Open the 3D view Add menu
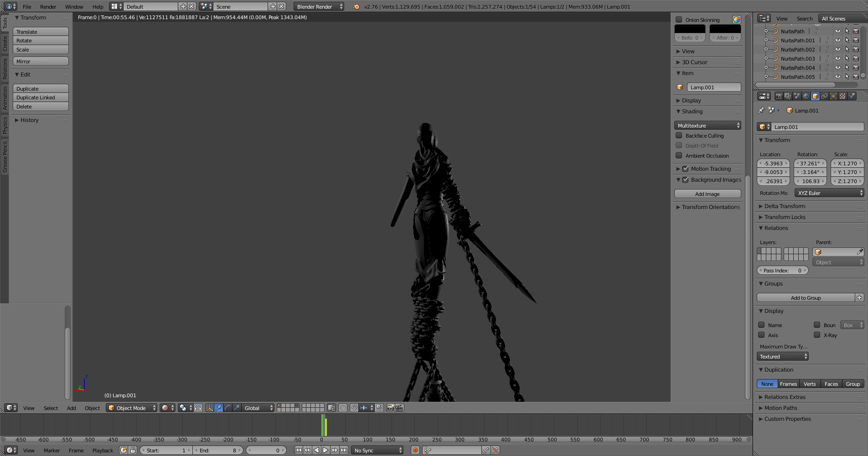The height and width of the screenshot is (456, 868). coord(72,408)
